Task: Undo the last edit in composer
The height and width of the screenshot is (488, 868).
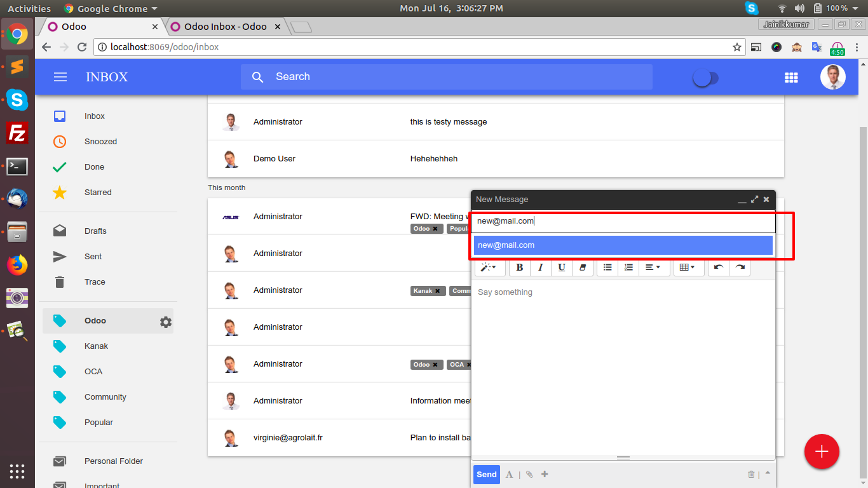Action: pyautogui.click(x=719, y=268)
